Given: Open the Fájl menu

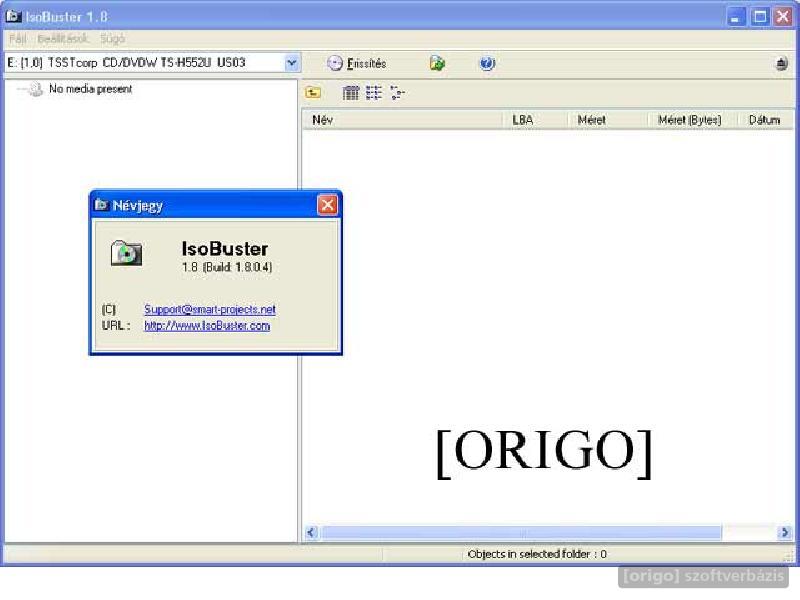Looking at the screenshot, I should pyautogui.click(x=17, y=38).
